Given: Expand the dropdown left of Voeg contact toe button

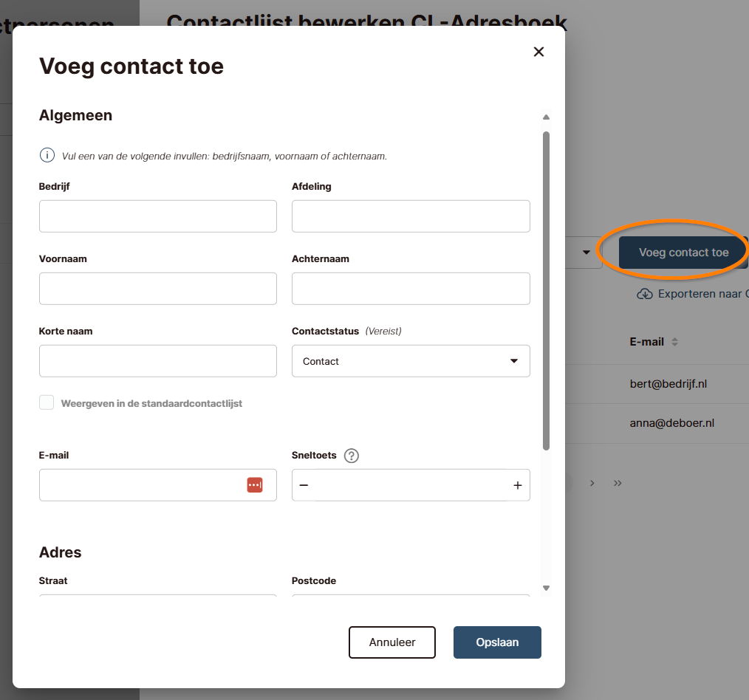Looking at the screenshot, I should coord(586,253).
